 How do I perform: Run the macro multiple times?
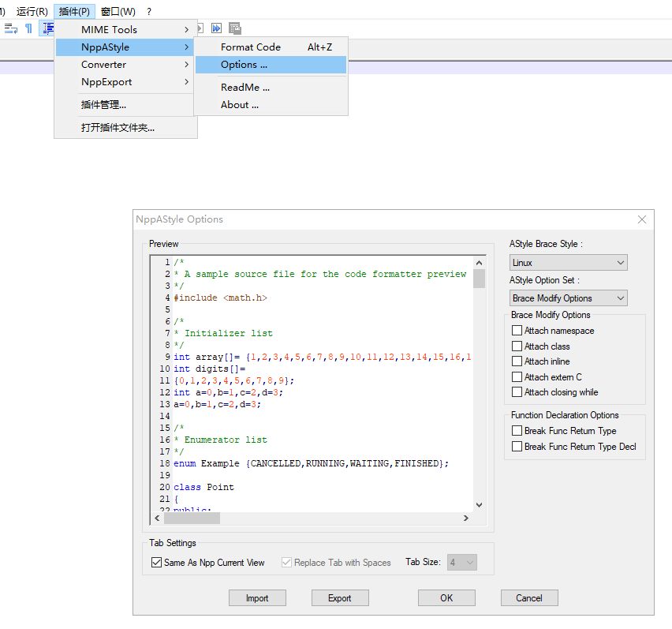coord(217,28)
